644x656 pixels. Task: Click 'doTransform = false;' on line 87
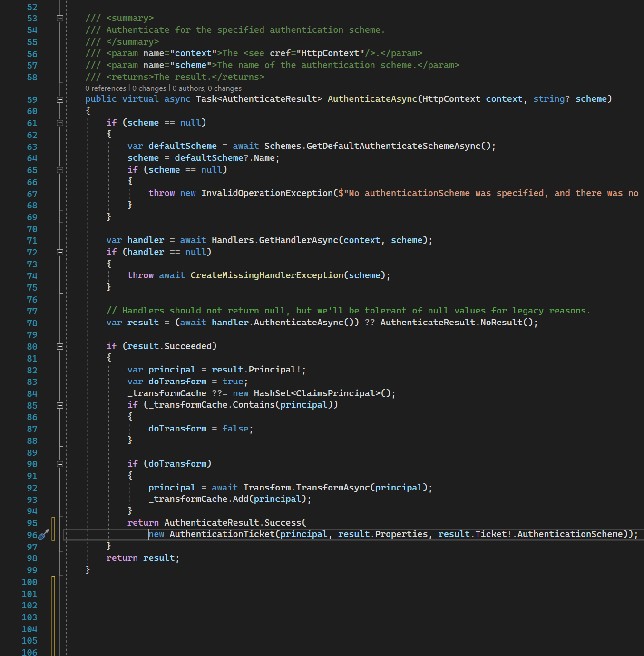(201, 429)
